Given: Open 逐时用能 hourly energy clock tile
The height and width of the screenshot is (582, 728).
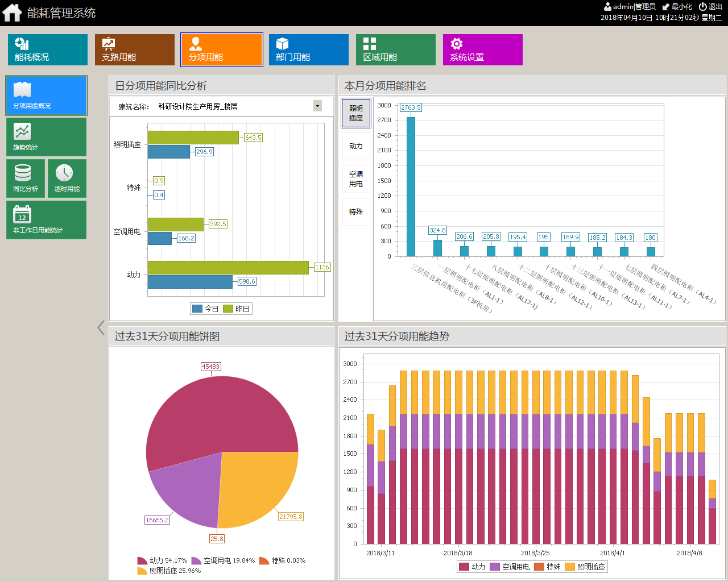Looking at the screenshot, I should [67, 178].
